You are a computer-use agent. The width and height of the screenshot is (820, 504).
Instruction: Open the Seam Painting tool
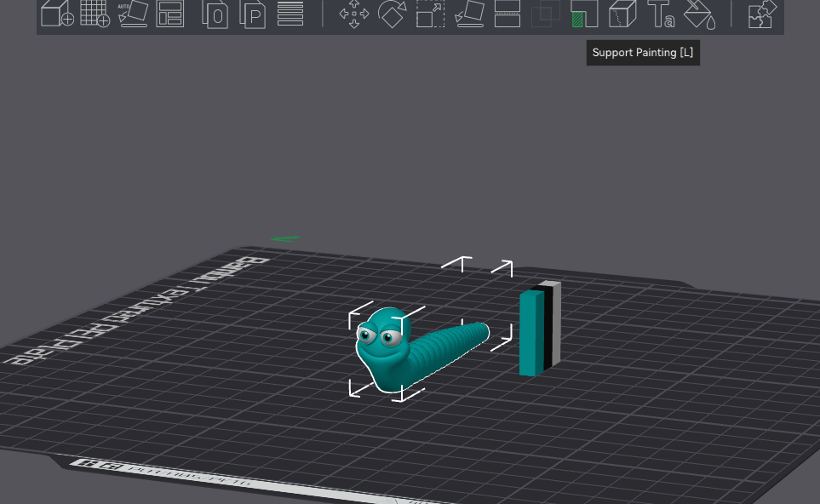pyautogui.click(x=622, y=14)
